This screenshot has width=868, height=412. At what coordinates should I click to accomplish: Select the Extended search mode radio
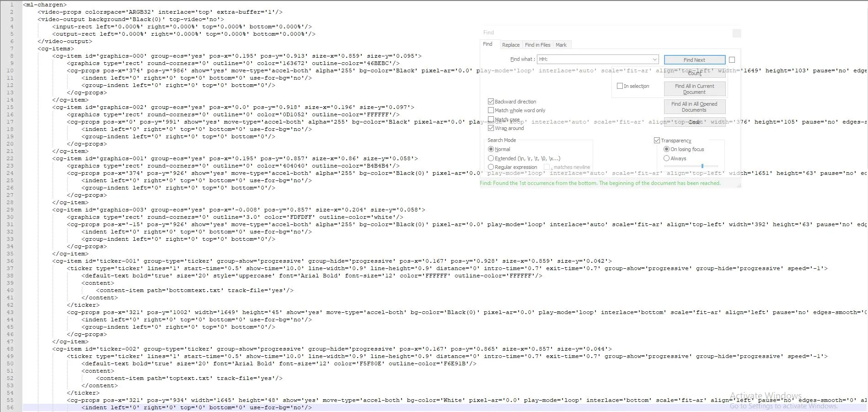[491, 158]
